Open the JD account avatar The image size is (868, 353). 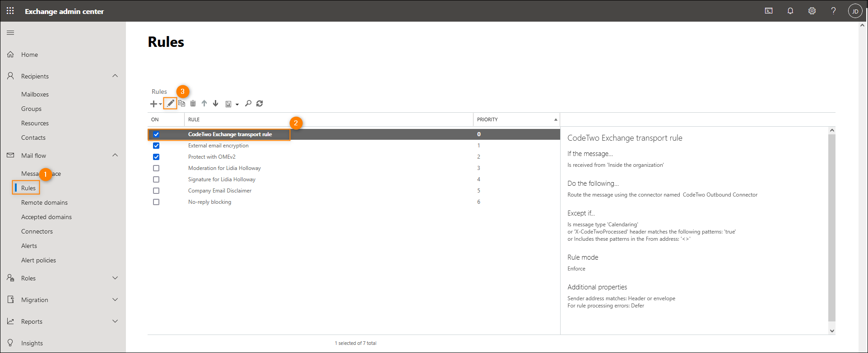(x=855, y=11)
